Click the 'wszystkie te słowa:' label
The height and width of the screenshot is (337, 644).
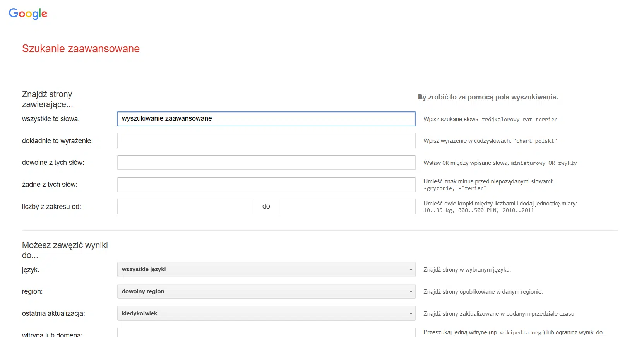pos(51,119)
